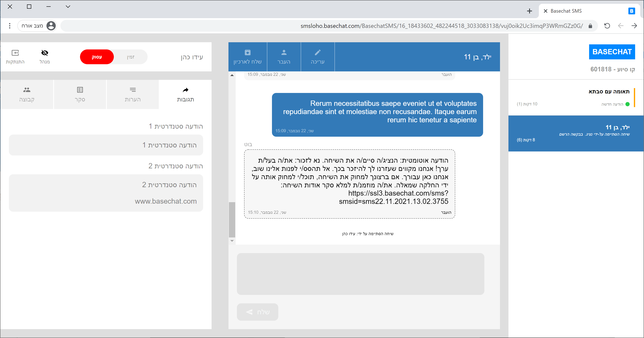Switch status toggle to זמין
The image size is (644, 338).
point(131,57)
